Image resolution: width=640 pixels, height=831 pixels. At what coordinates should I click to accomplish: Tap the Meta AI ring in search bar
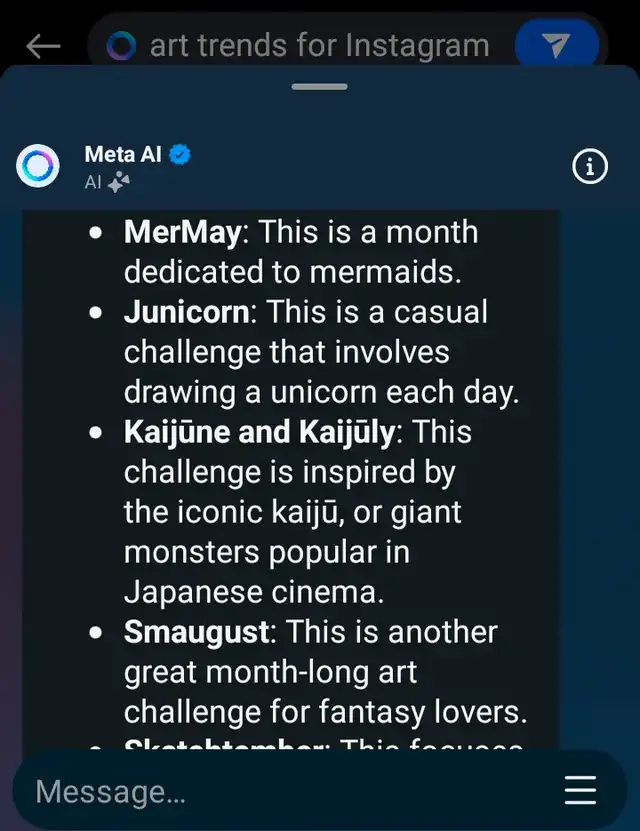click(x=121, y=46)
